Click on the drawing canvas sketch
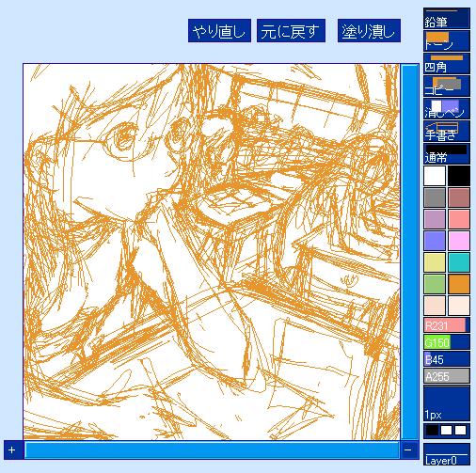476x473 pixels. (212, 252)
